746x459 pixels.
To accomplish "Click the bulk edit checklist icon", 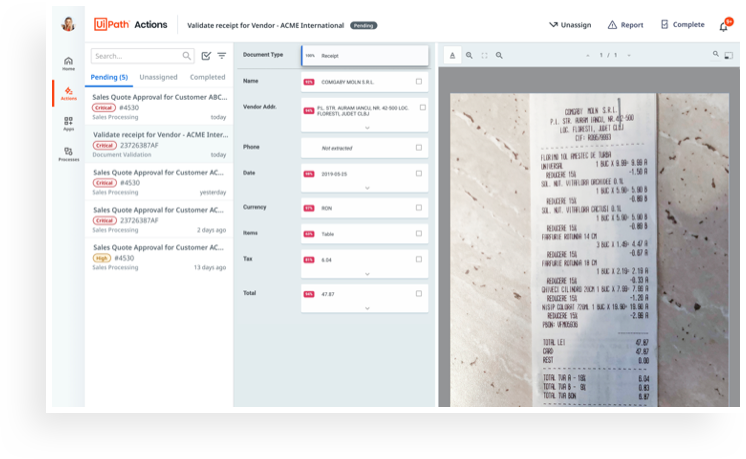I will (x=206, y=56).
